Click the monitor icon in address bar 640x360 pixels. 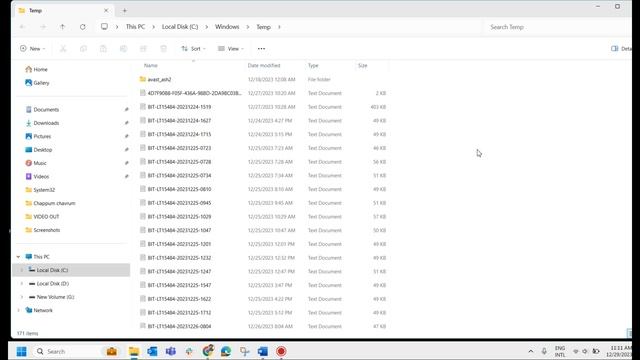[x=104, y=27]
